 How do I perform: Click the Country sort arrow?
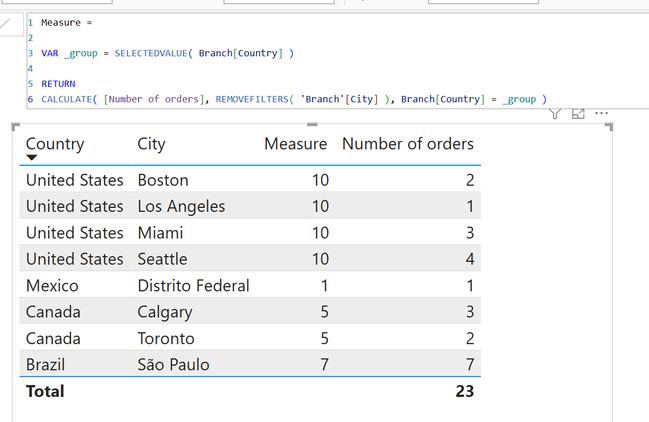[x=31, y=158]
